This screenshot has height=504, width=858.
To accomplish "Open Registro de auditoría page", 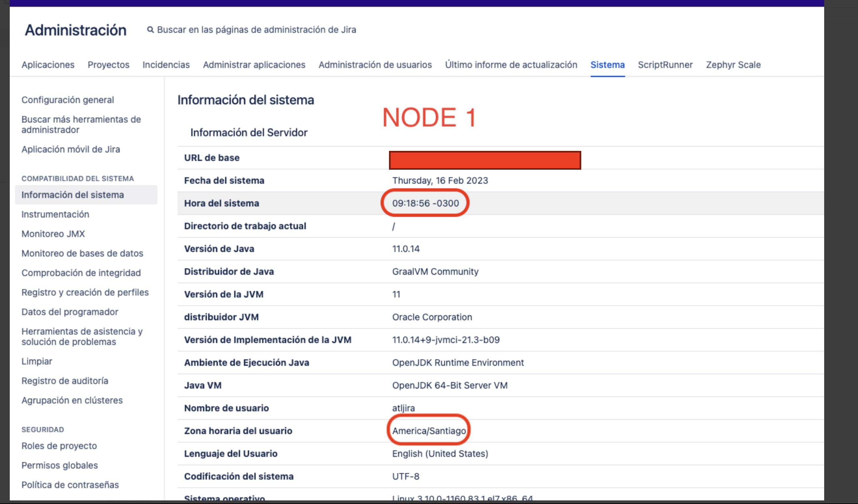I will (65, 380).
